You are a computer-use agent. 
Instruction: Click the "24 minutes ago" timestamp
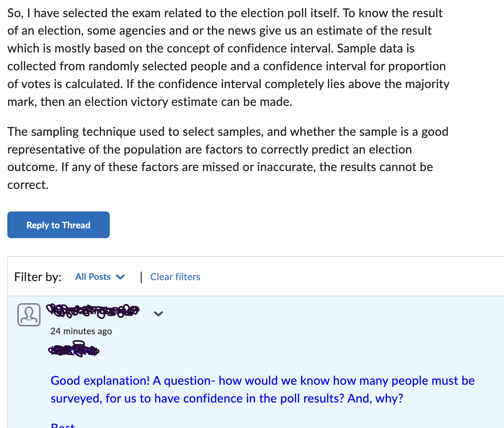(81, 331)
